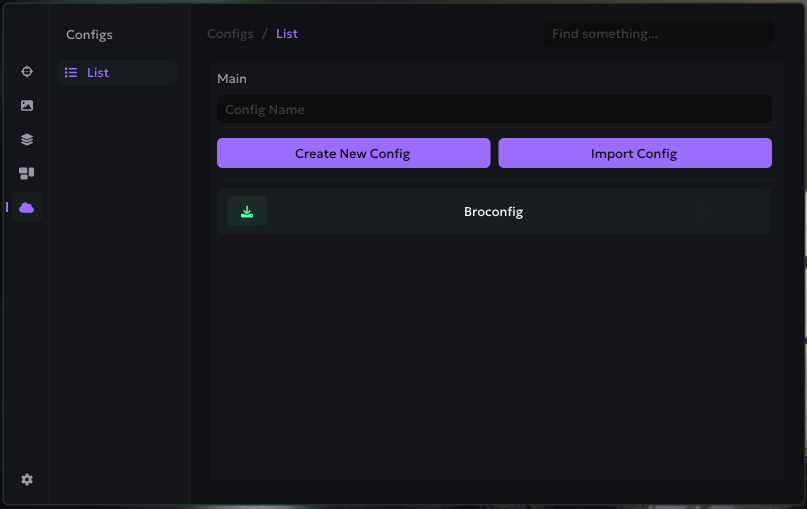The height and width of the screenshot is (509, 807).
Task: Click the slash separator in the breadcrumb
Action: (265, 34)
